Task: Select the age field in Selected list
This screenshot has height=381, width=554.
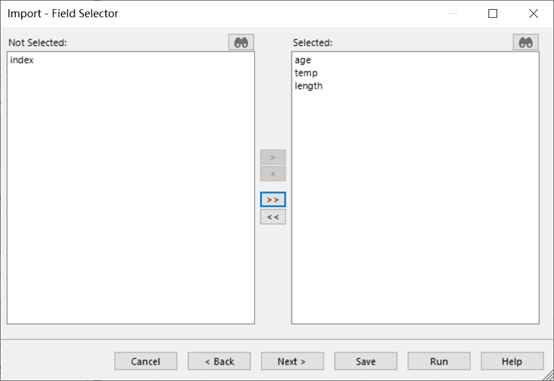Action: (x=303, y=60)
